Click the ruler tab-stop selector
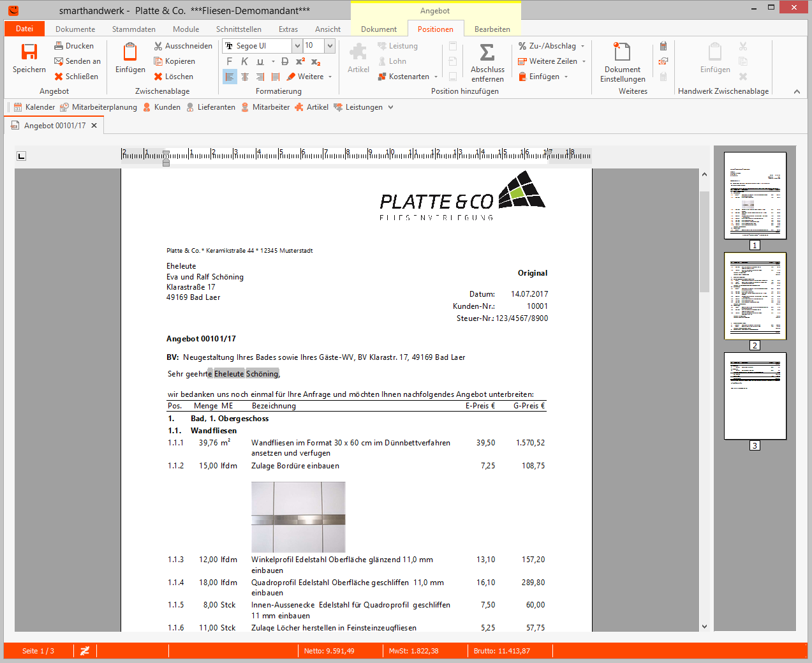This screenshot has width=812, height=663. 21,156
